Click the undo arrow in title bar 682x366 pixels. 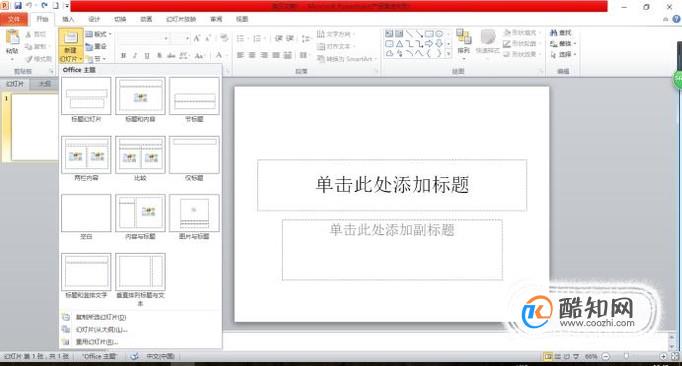(30, 6)
